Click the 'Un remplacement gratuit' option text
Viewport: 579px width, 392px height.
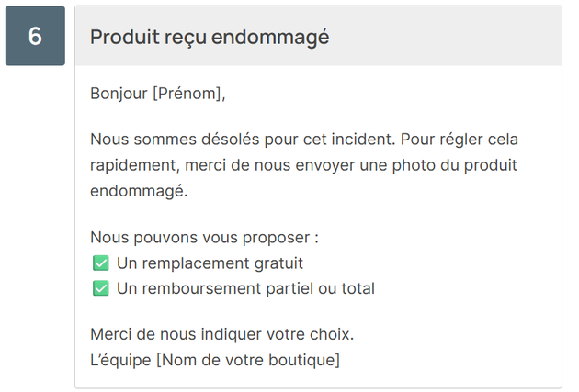pos(210,263)
